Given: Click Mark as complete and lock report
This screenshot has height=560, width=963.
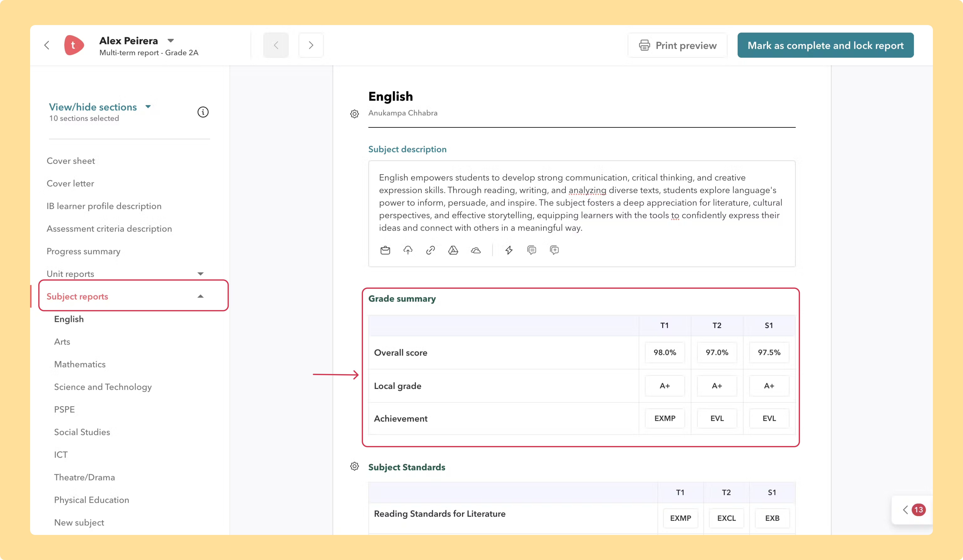Looking at the screenshot, I should tap(825, 45).
